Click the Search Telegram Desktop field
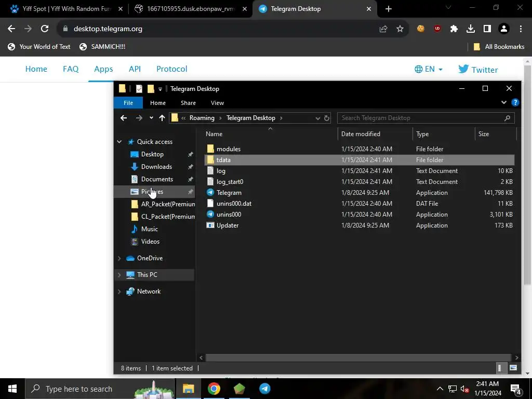 [426, 118]
